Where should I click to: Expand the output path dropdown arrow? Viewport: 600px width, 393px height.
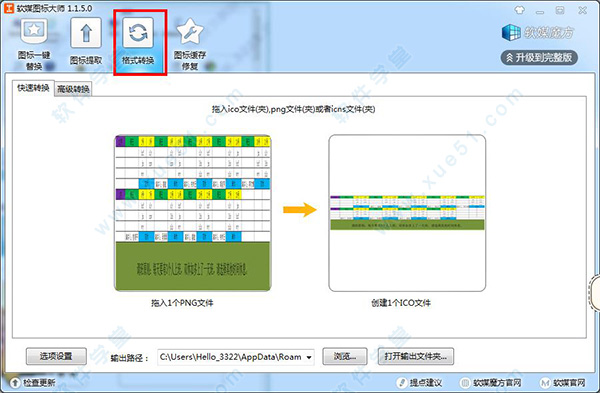point(309,357)
